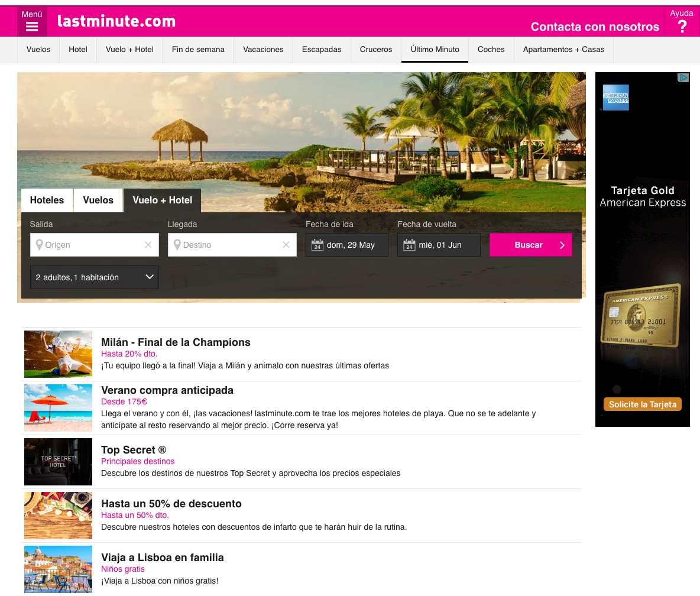Clear the Origen field with its X icon
The width and height of the screenshot is (700, 596).
[x=148, y=245]
